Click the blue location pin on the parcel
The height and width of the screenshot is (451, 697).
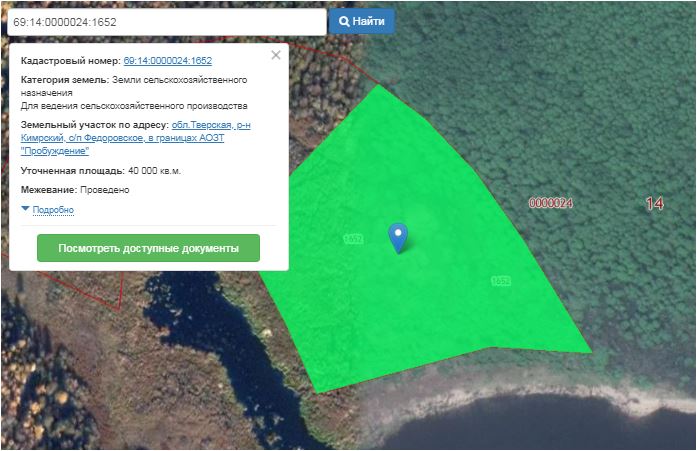[398, 236]
